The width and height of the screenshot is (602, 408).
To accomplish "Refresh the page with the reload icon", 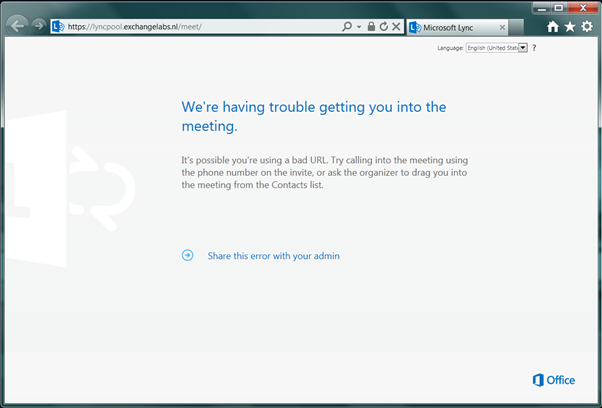I will point(383,26).
